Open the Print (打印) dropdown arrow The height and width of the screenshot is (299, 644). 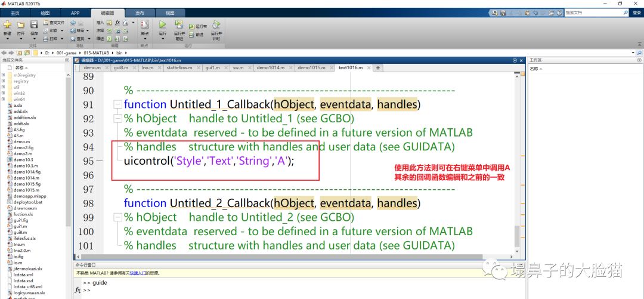[x=61, y=39]
